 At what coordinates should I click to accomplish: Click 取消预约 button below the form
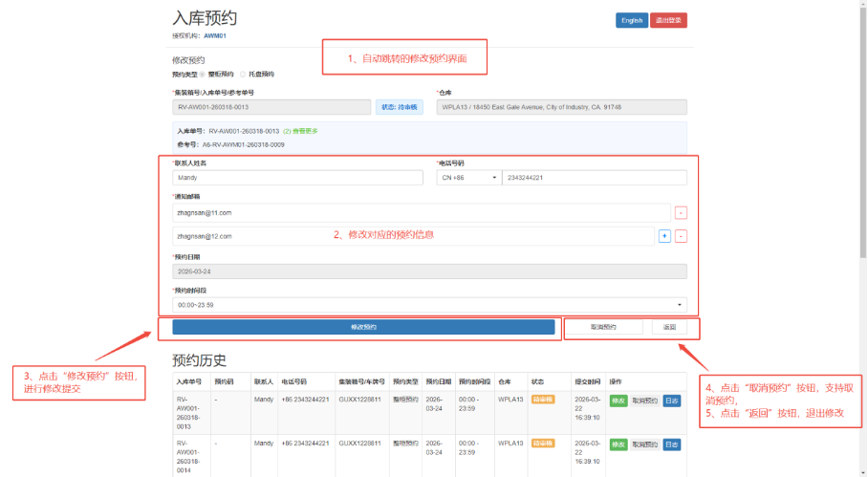point(603,327)
